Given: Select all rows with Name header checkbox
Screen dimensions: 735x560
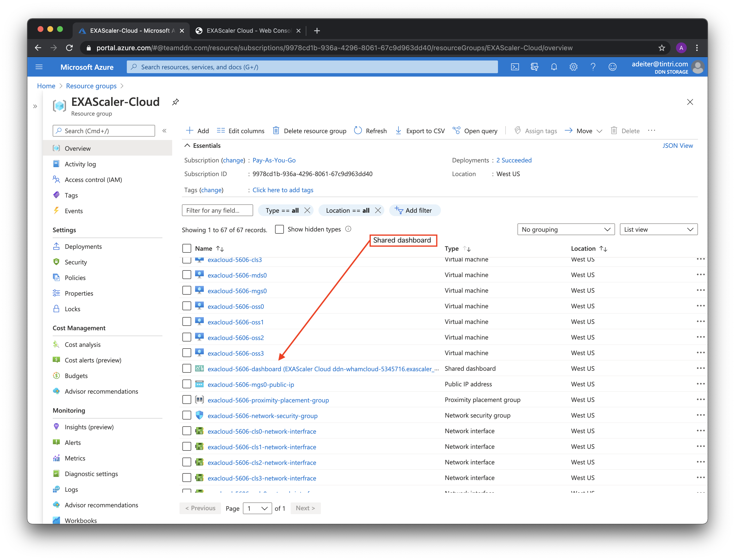Looking at the screenshot, I should (187, 248).
